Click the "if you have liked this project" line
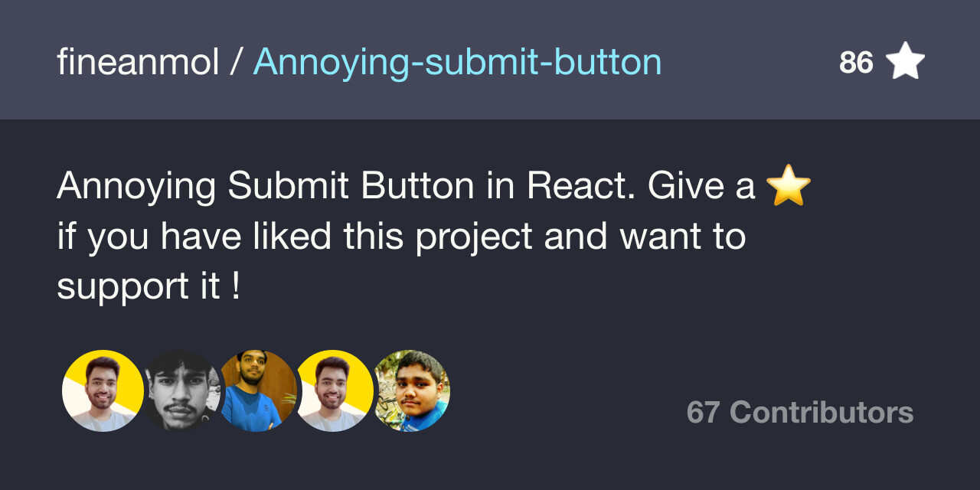The image size is (980, 490). [x=294, y=237]
